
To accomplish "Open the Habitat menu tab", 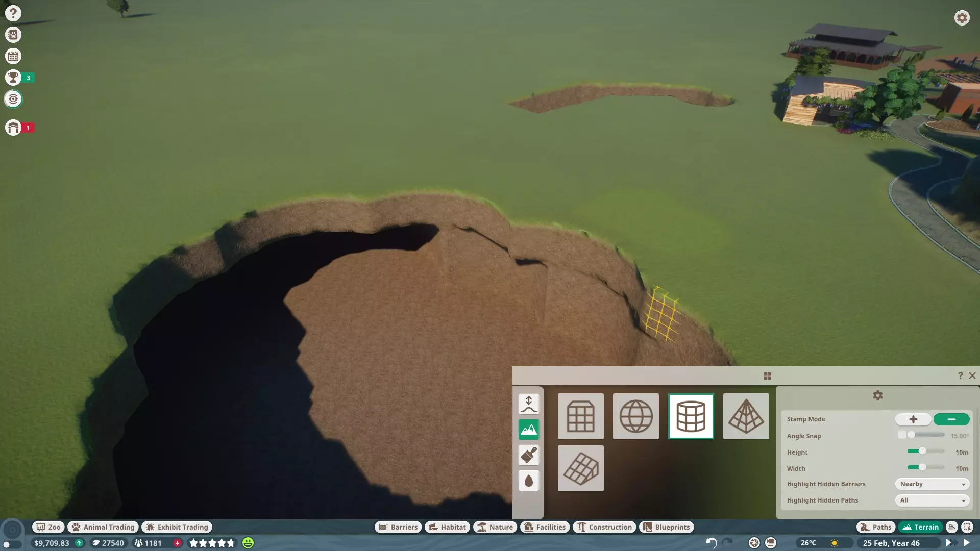I will (x=447, y=527).
